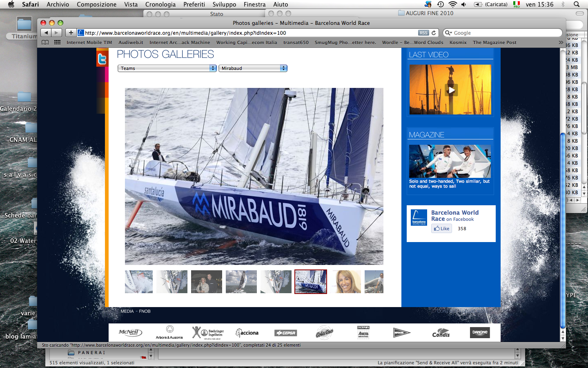Open the Audiweb.it bookmark
This screenshot has height=368, width=588.
[131, 42]
